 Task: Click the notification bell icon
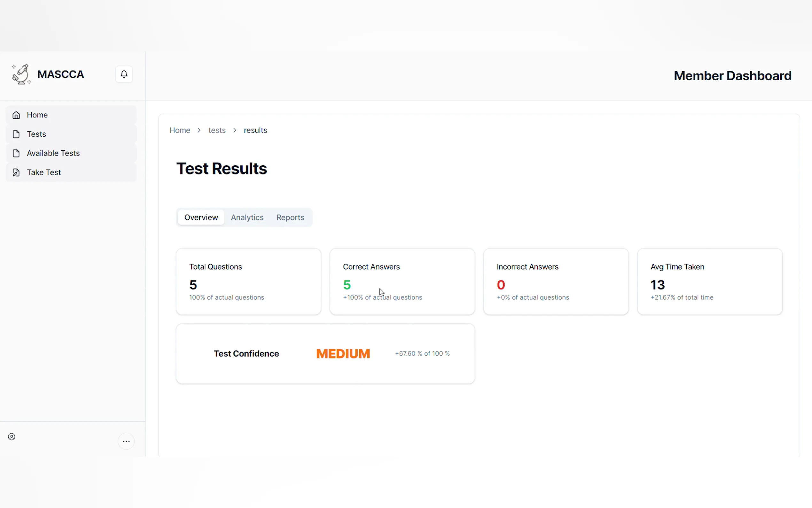tap(124, 74)
